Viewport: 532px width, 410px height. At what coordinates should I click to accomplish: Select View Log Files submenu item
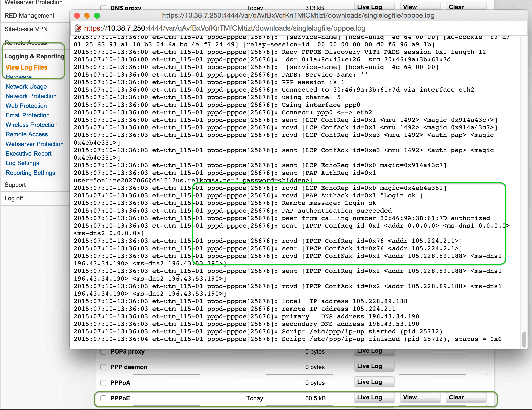point(26,67)
